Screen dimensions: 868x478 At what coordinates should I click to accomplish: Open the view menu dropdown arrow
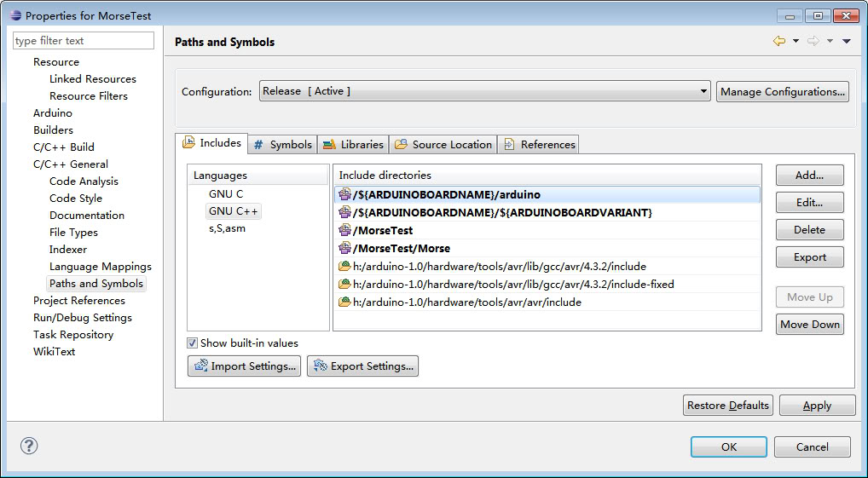click(846, 41)
